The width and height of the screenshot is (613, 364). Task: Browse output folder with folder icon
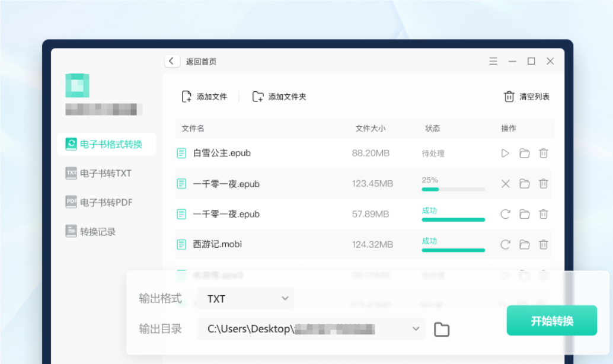[x=442, y=330]
